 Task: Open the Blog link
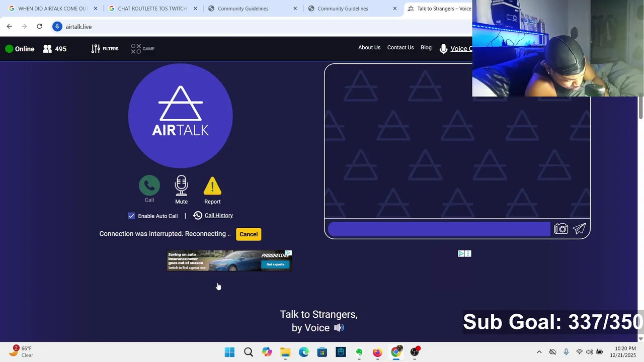(426, 48)
